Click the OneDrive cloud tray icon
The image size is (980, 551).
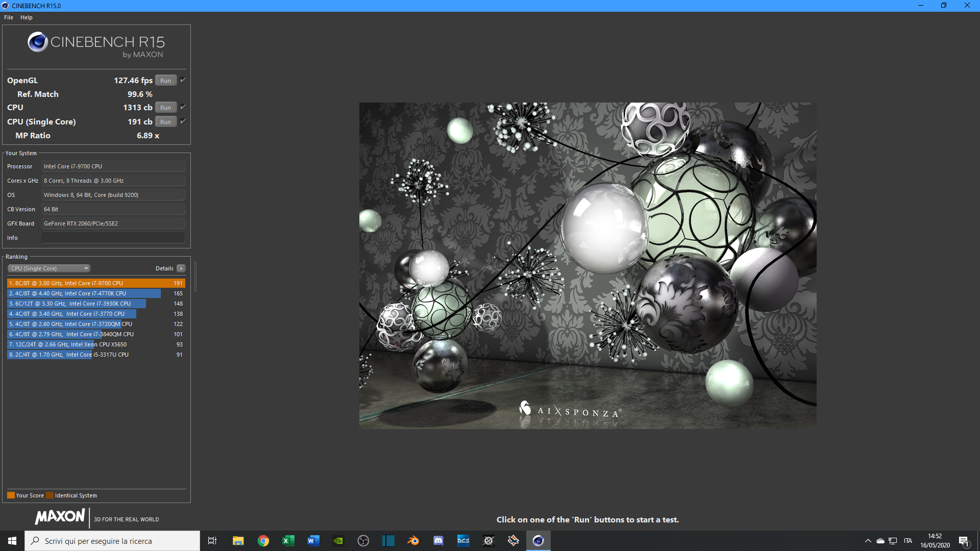point(880,541)
